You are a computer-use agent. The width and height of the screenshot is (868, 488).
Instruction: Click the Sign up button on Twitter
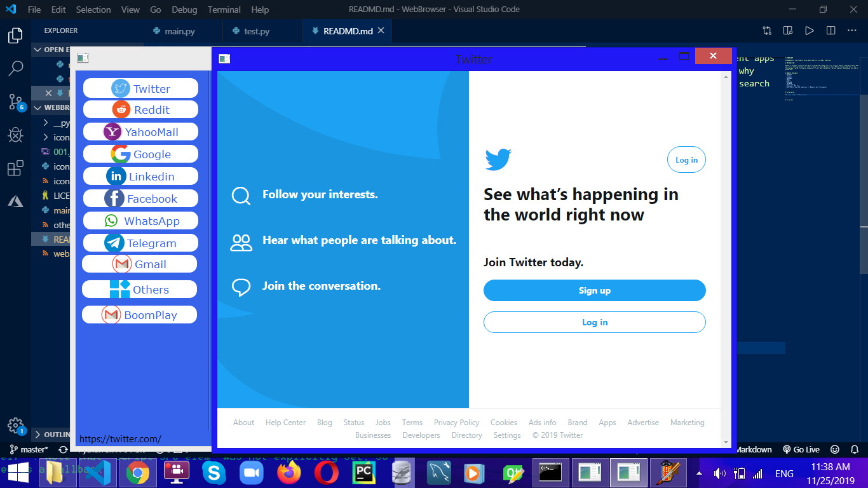[594, 290]
